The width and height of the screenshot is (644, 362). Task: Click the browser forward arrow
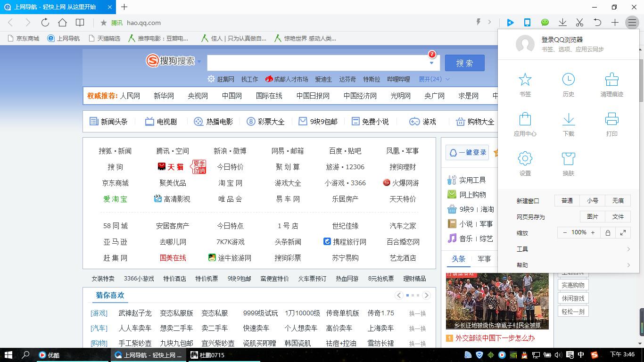coord(28,22)
